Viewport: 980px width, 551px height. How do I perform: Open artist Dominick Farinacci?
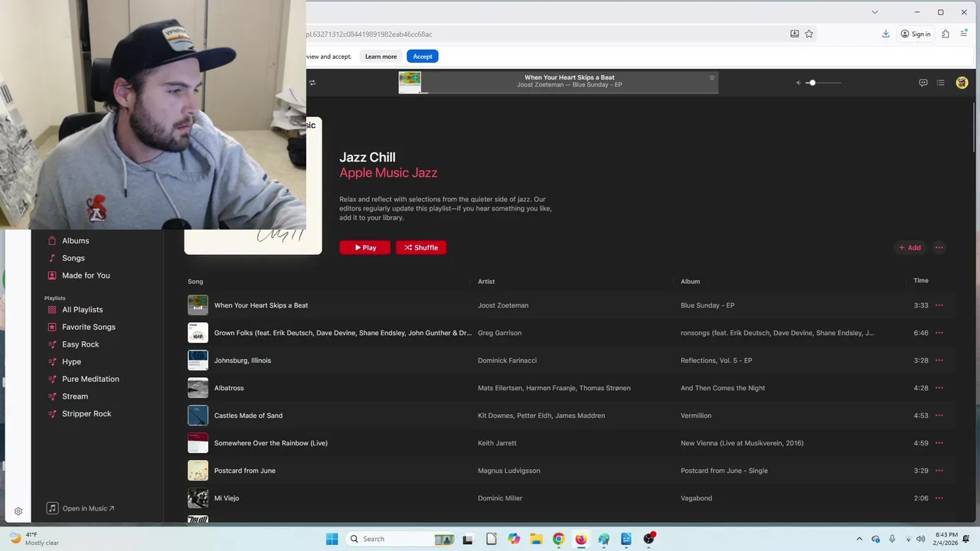507,360
